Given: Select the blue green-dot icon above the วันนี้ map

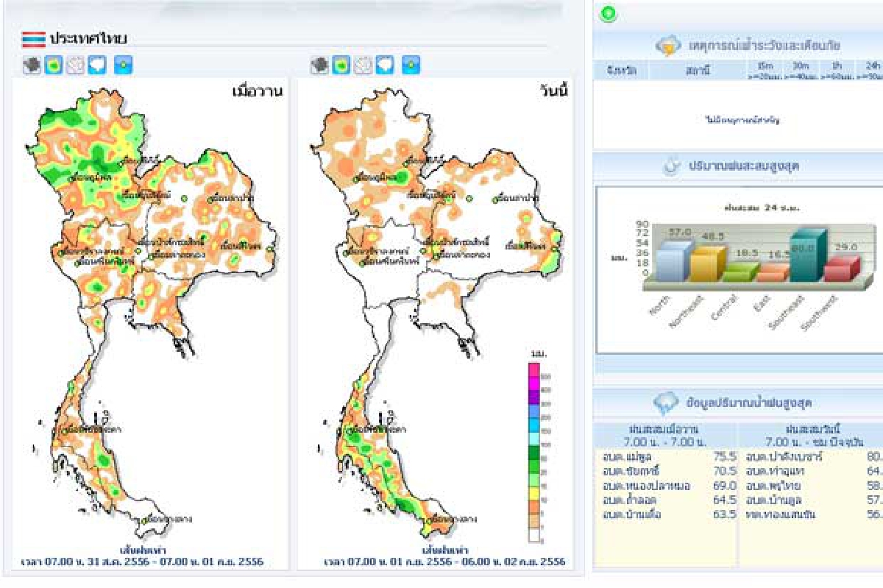Looking at the screenshot, I should click(x=411, y=65).
